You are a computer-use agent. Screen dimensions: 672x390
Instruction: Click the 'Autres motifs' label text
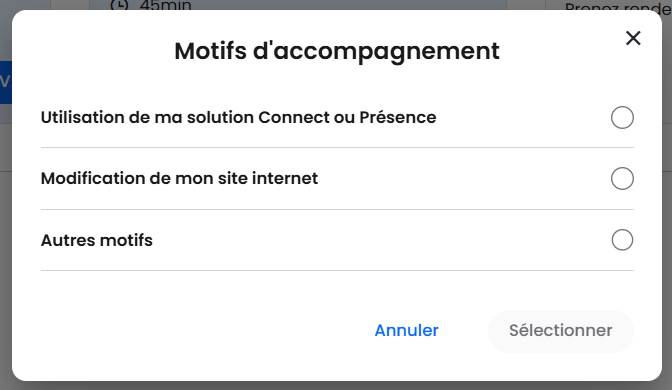[96, 240]
